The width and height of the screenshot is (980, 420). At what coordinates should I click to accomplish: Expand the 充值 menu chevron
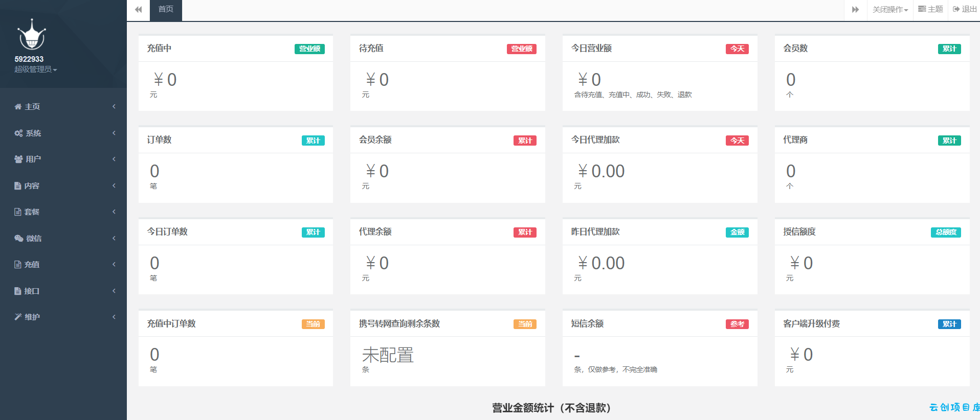point(114,265)
